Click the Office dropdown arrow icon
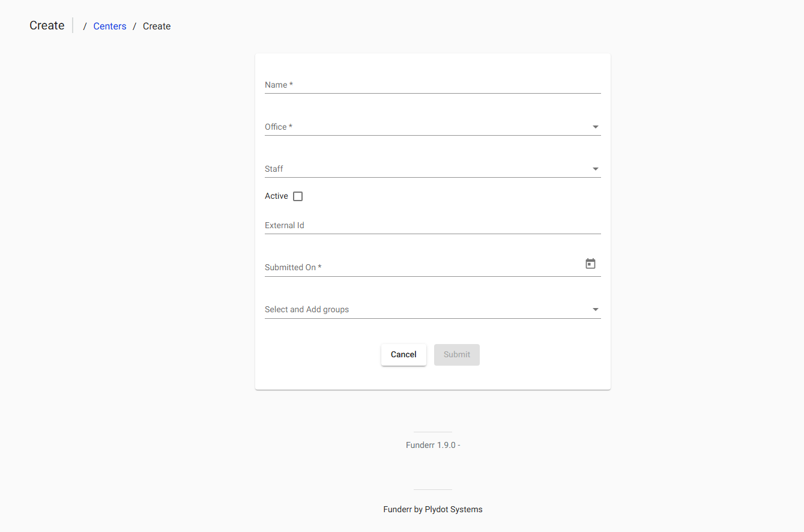Viewport: 804px width, 532px height. [595, 127]
